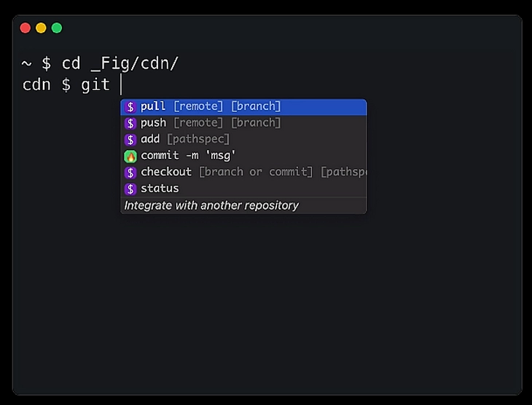The width and height of the screenshot is (532, 405).
Task: Click the dollar icon beside status
Action: (130, 189)
